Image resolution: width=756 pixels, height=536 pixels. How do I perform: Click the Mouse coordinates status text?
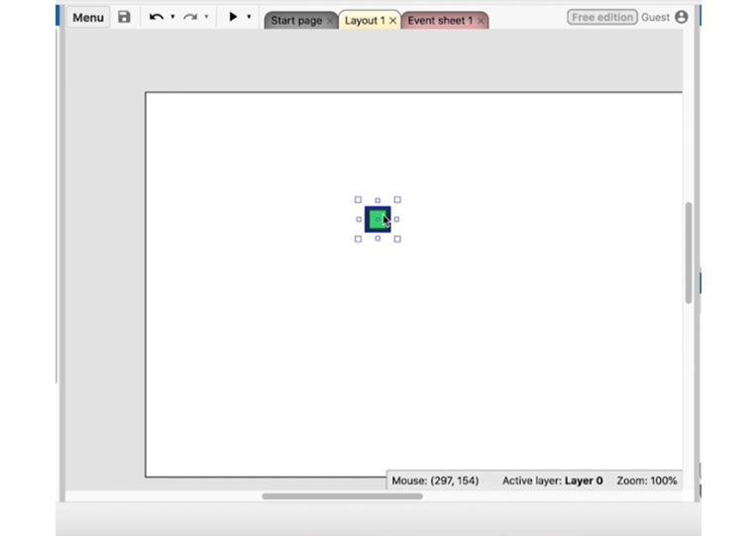point(435,481)
